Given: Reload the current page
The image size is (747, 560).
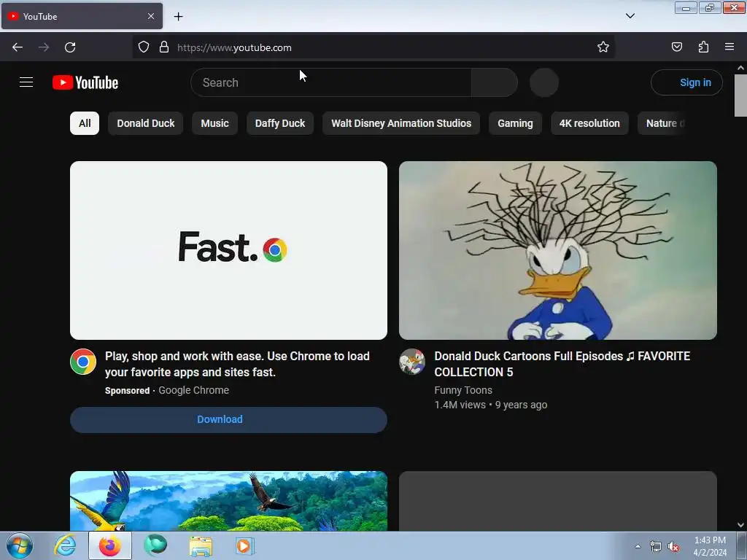Looking at the screenshot, I should coord(70,47).
